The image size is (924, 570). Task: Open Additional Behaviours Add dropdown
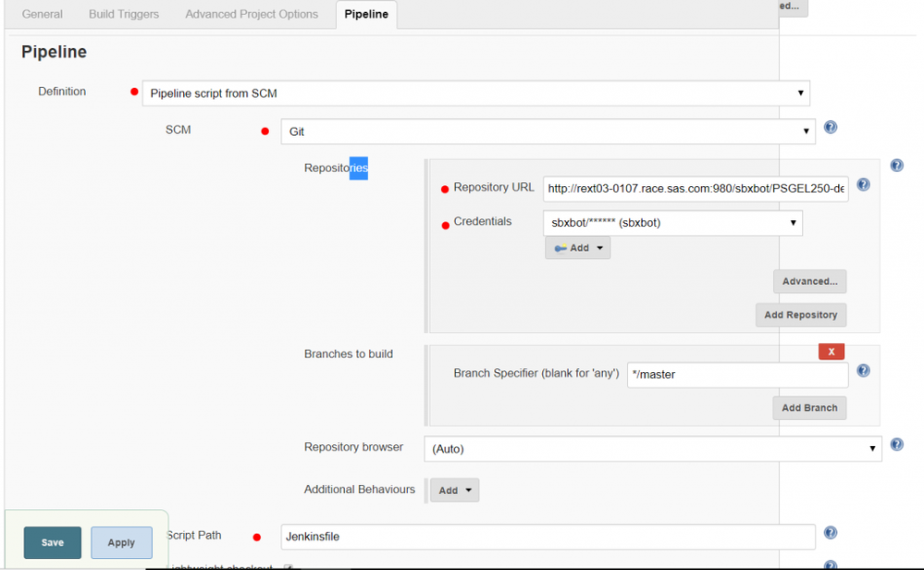(x=454, y=490)
